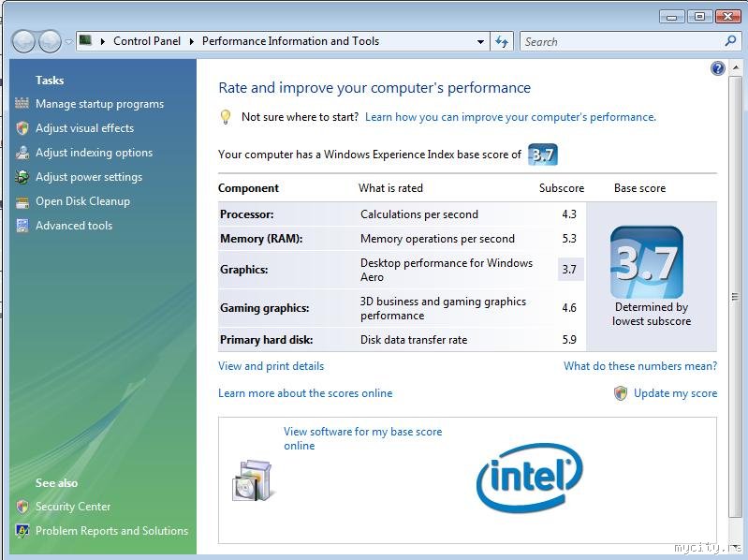This screenshot has width=748, height=560.
Task: Click the small 3.7 base score badge
Action: click(x=542, y=155)
